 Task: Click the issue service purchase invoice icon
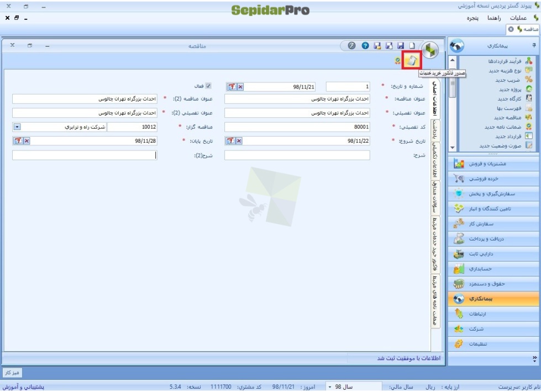(x=412, y=61)
